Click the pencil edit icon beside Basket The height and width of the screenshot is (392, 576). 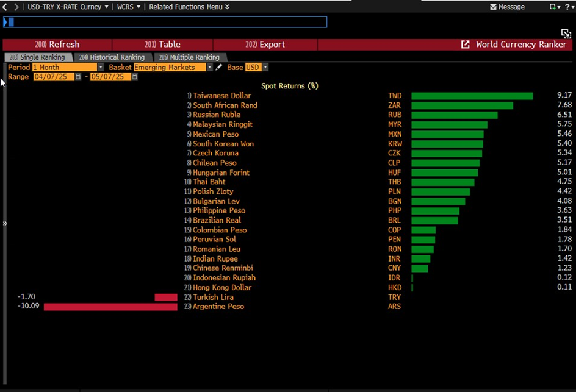coord(219,67)
